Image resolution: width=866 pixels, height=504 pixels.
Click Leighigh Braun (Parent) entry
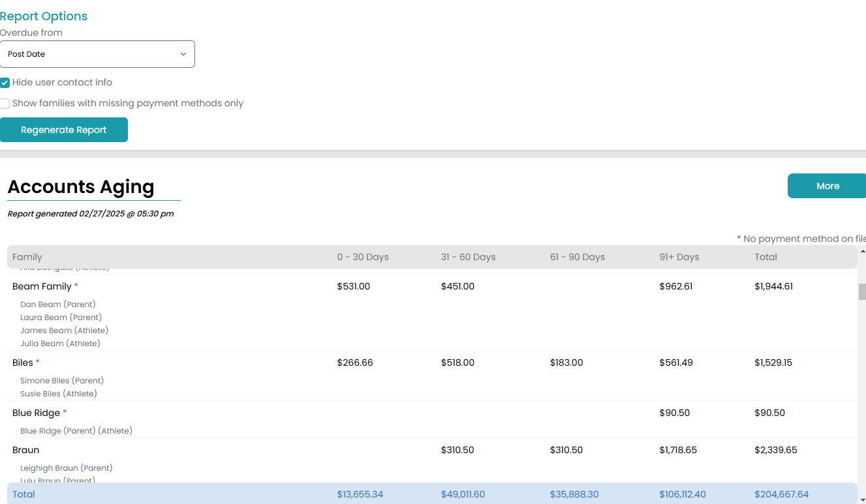[67, 468]
